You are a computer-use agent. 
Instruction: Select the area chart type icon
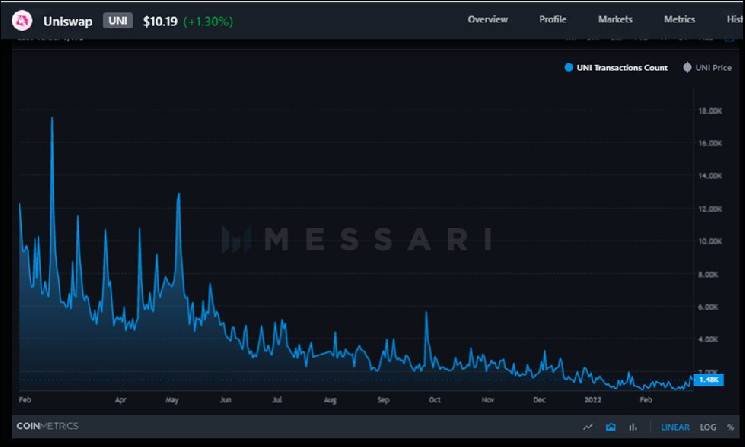[610, 426]
